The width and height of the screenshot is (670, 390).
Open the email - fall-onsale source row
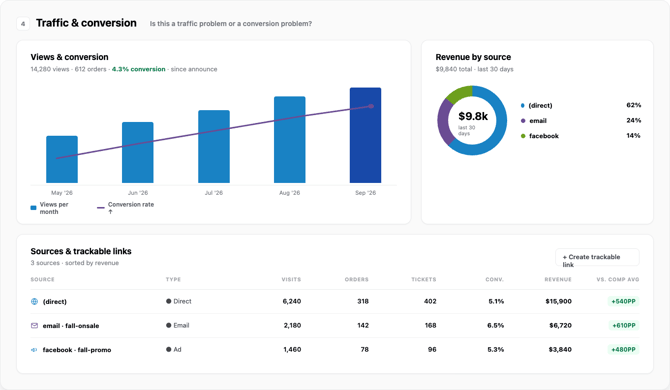[335, 325]
